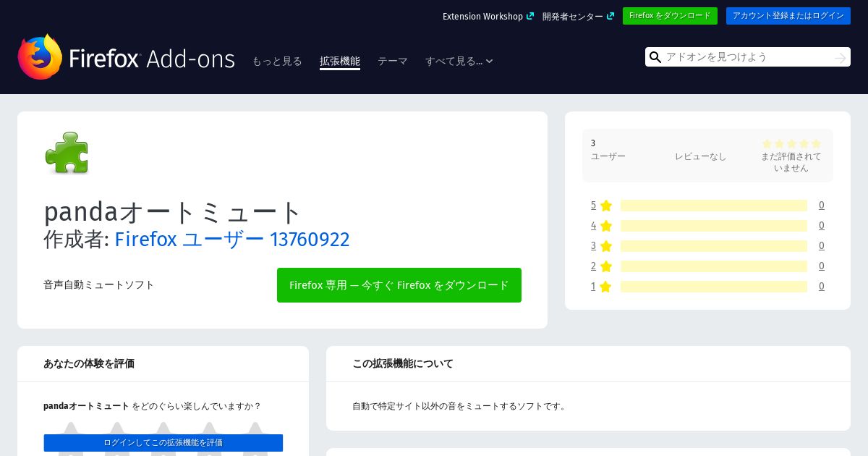Image resolution: width=868 pixels, height=456 pixels.
Task: Expand the すべて見る... dropdown menu
Action: tap(459, 62)
